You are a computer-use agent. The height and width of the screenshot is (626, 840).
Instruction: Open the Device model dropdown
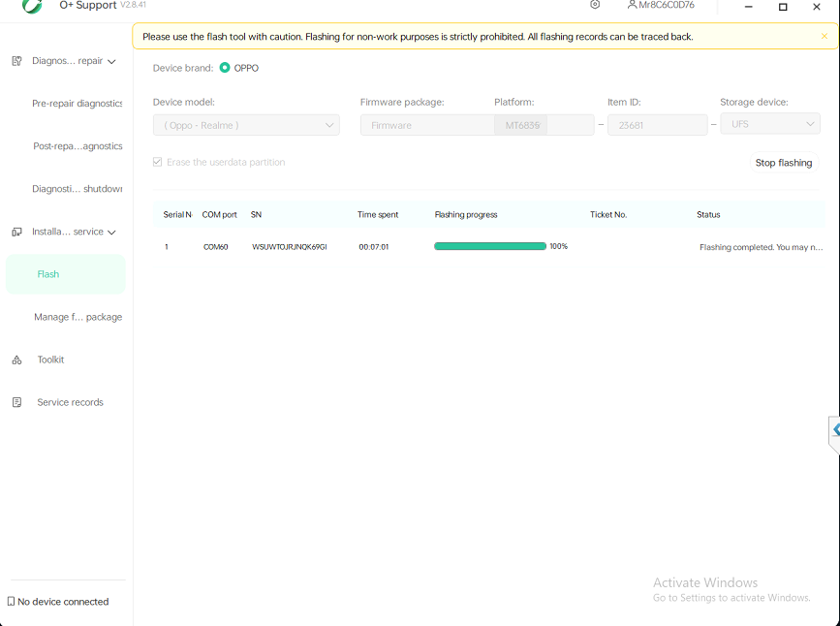pyautogui.click(x=246, y=125)
